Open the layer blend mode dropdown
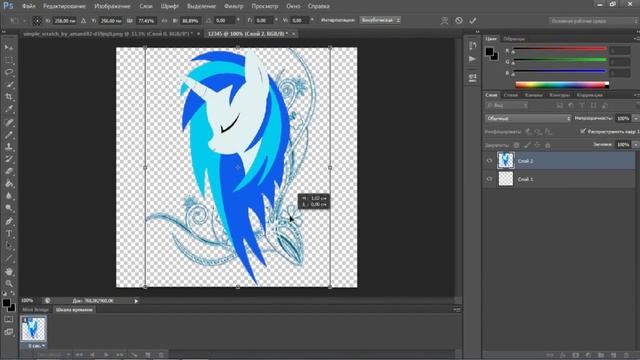640x360 pixels. pyautogui.click(x=527, y=118)
